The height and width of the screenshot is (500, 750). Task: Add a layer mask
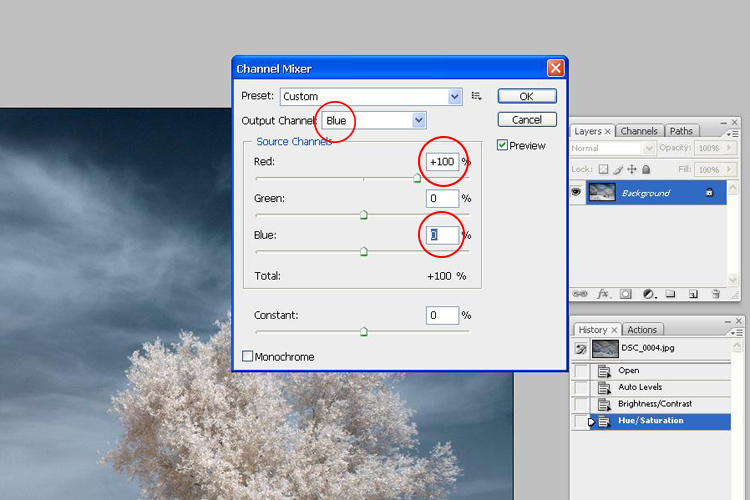pyautogui.click(x=625, y=294)
